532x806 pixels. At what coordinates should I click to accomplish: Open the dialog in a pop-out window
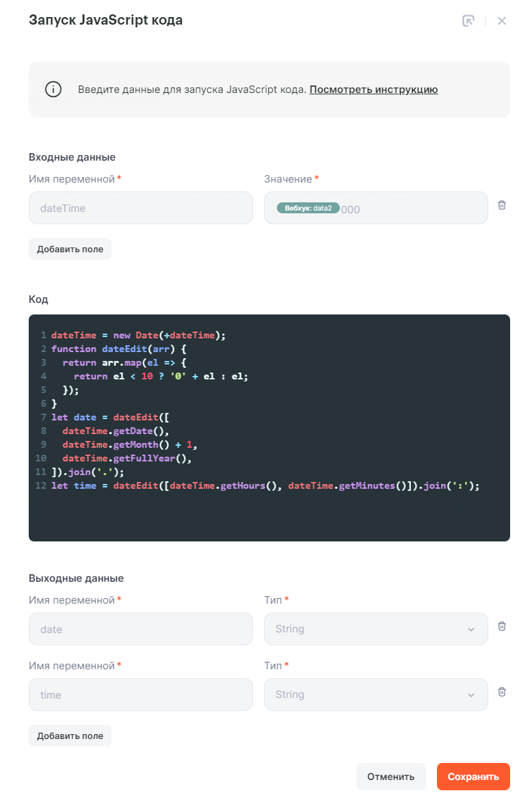tap(468, 21)
